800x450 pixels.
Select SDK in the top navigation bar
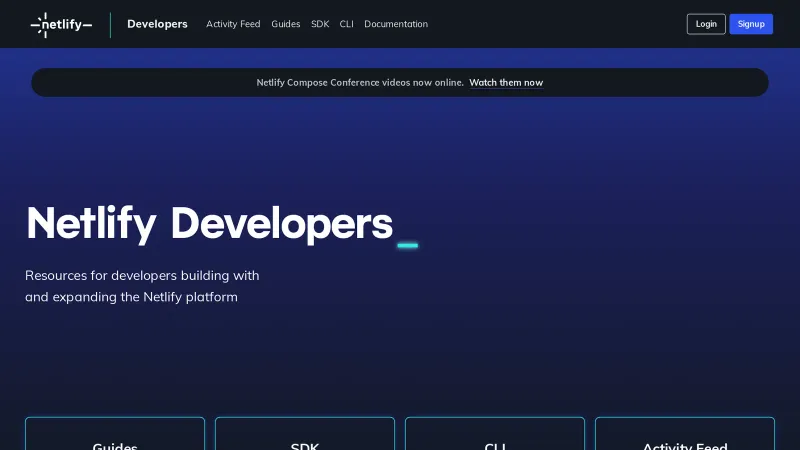(x=320, y=24)
